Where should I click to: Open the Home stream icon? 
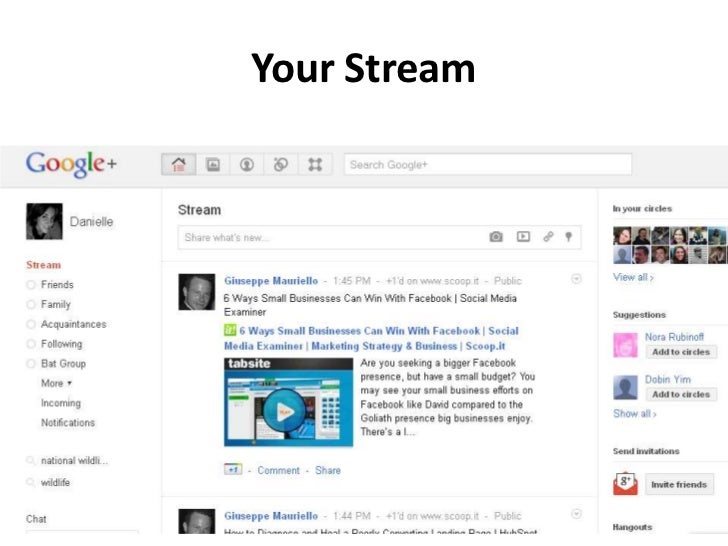click(x=179, y=164)
